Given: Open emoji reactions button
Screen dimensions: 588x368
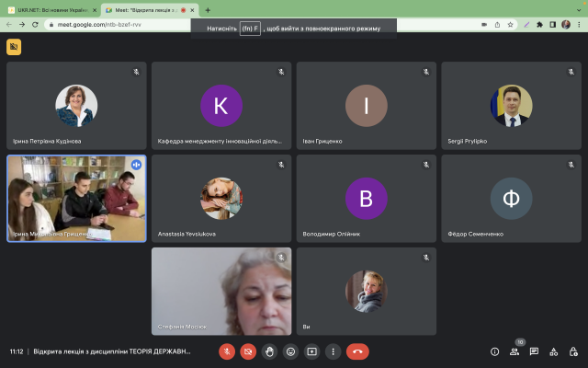Looking at the screenshot, I should click(290, 351).
